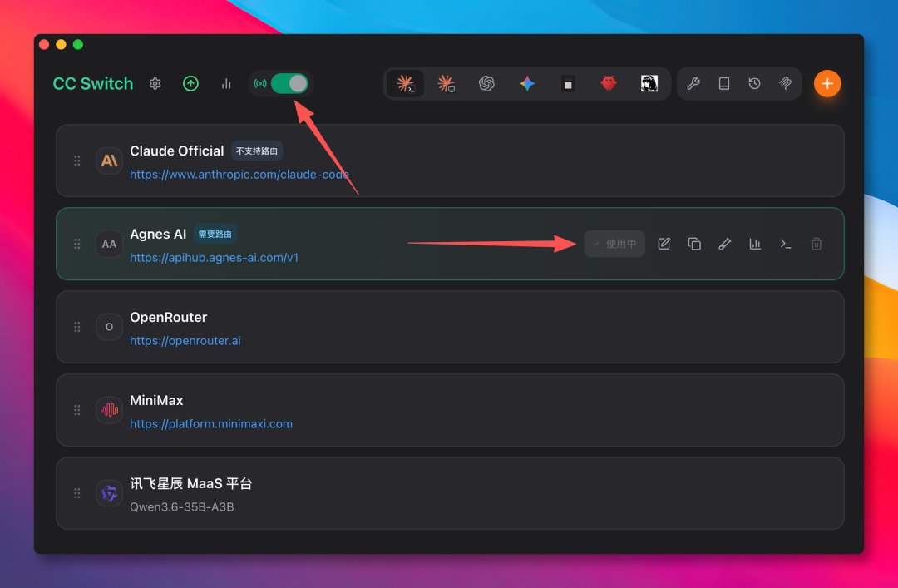Grab the Agnes AI drag handle
This screenshot has height=588, width=898.
(76, 244)
